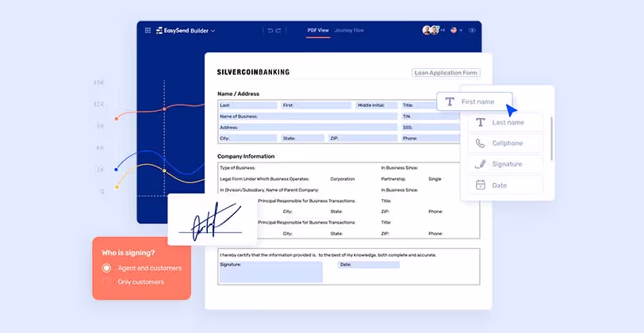Click the EasySend Builder logo icon
The height and width of the screenshot is (333, 644).
pos(159,30)
